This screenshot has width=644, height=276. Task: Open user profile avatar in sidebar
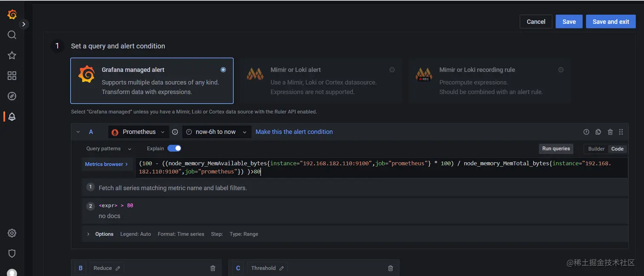click(12, 273)
